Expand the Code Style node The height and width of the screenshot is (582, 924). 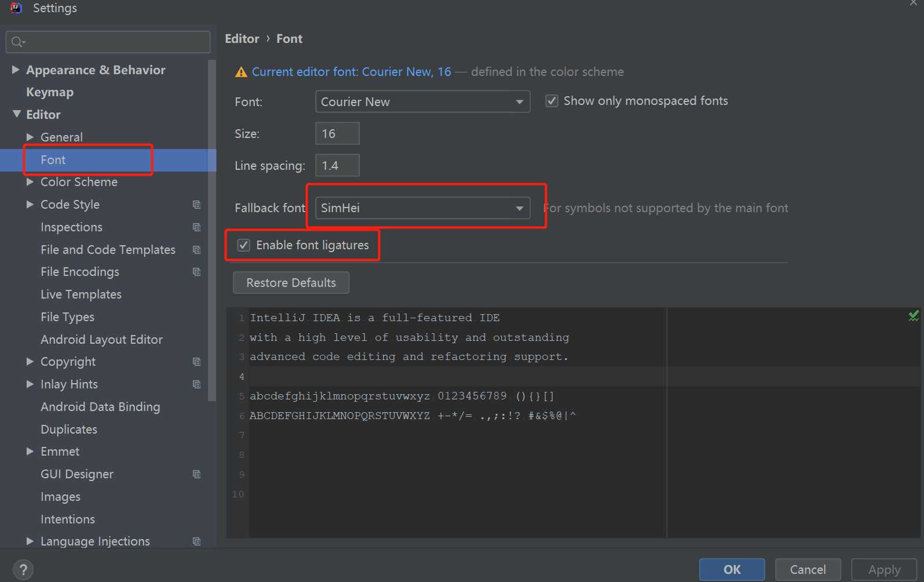click(30, 204)
